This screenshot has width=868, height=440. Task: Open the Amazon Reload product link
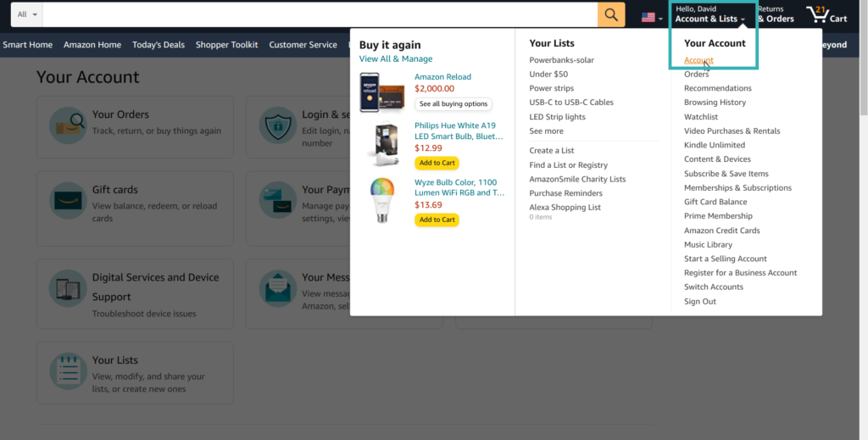pos(442,77)
